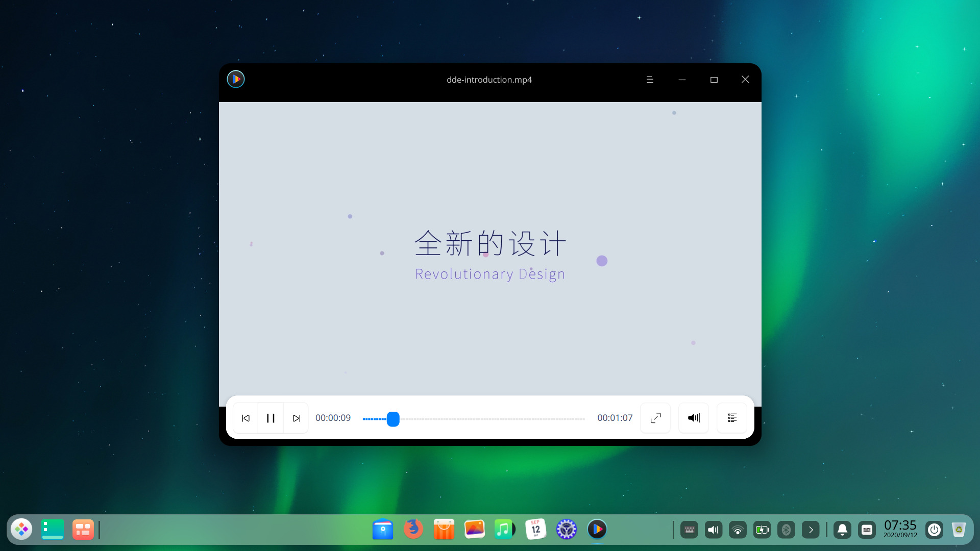Toggle Bluetooth from the system tray
Screen dimensions: 980x551
click(787, 530)
